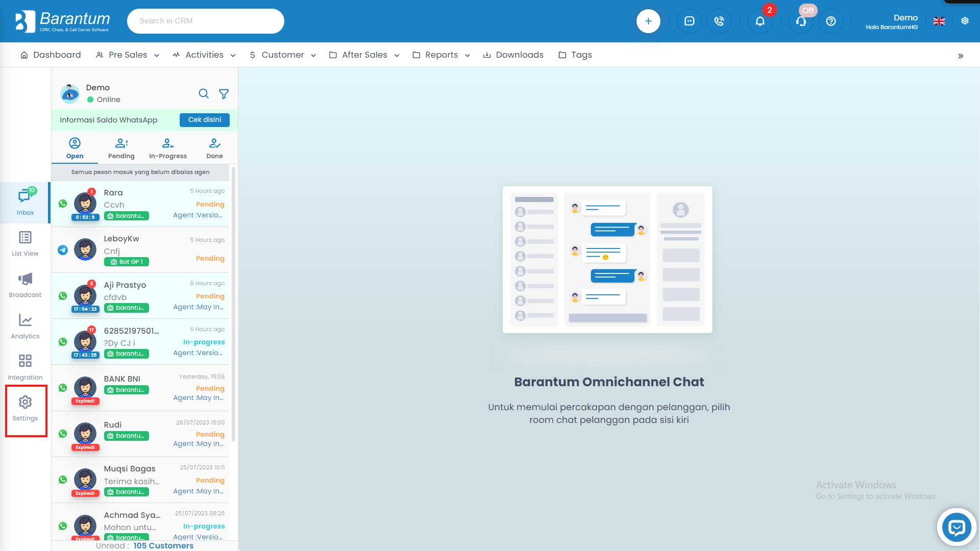The height and width of the screenshot is (551, 980).
Task: Open Analytics chart in sidebar
Action: (25, 326)
